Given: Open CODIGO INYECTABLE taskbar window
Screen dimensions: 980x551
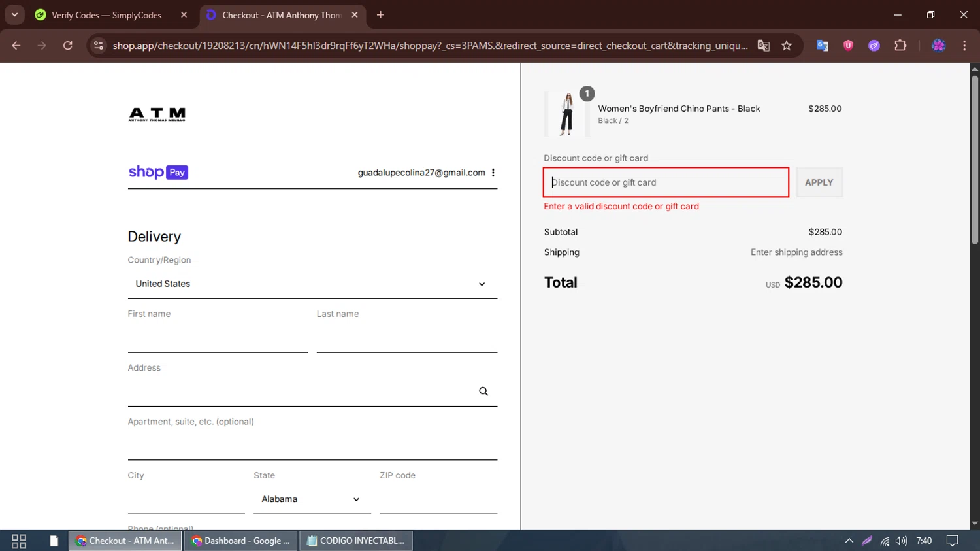Looking at the screenshot, I should point(356,541).
